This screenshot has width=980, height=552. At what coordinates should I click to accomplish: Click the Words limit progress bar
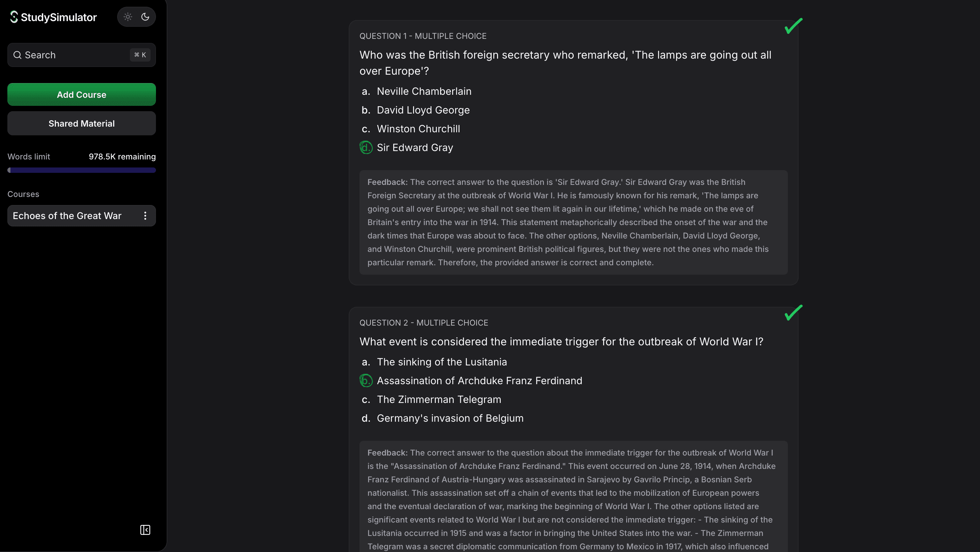pyautogui.click(x=81, y=170)
